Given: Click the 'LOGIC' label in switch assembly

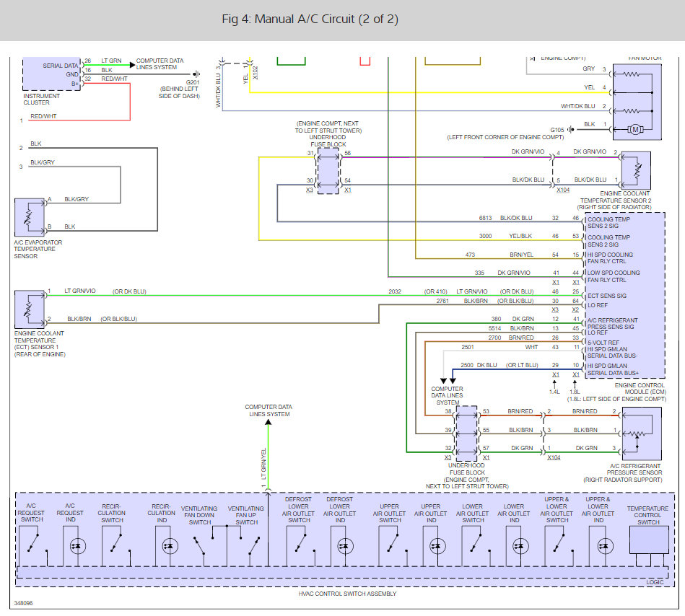Looking at the screenshot, I should [x=655, y=582].
